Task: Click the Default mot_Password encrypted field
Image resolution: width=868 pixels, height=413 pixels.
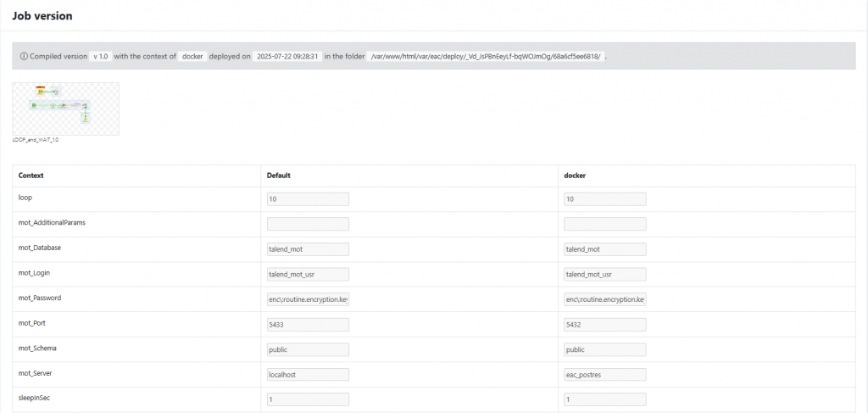Action: coord(308,299)
